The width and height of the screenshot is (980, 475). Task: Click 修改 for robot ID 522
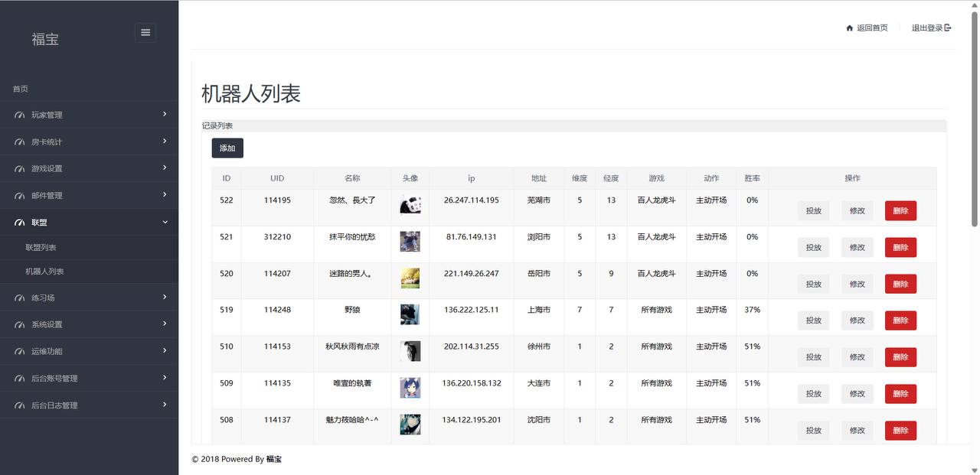(x=857, y=210)
